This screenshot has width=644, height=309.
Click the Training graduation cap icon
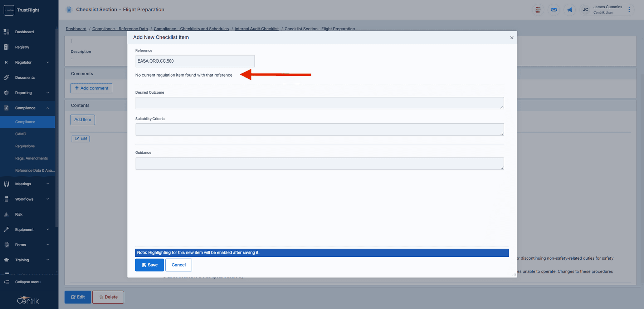pos(6,260)
